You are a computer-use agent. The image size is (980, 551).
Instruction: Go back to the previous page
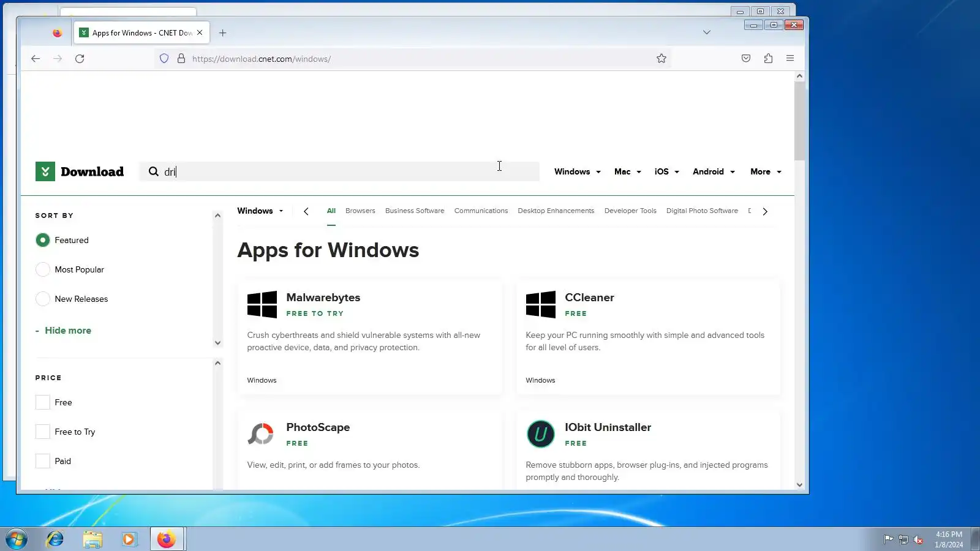[36, 59]
